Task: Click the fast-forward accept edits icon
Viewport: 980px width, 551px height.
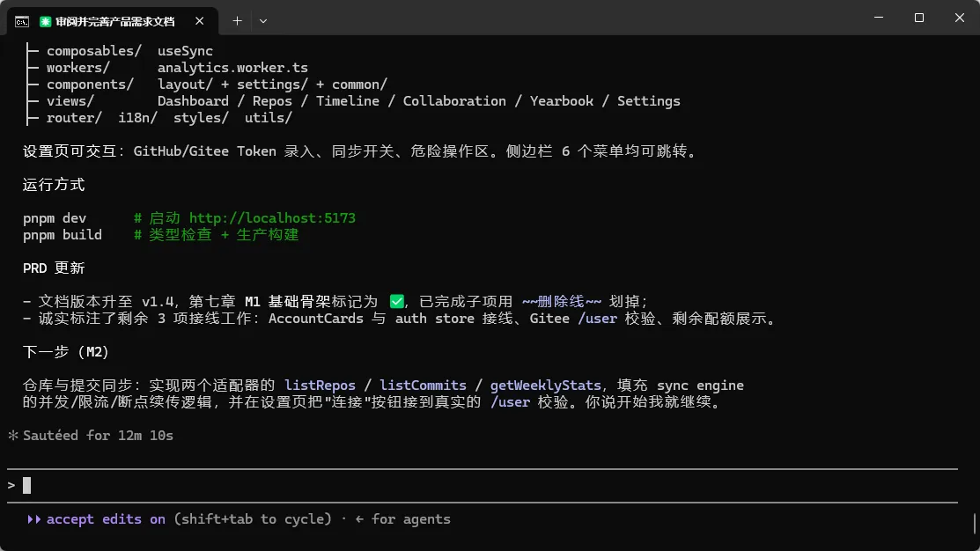Action: tap(33, 519)
